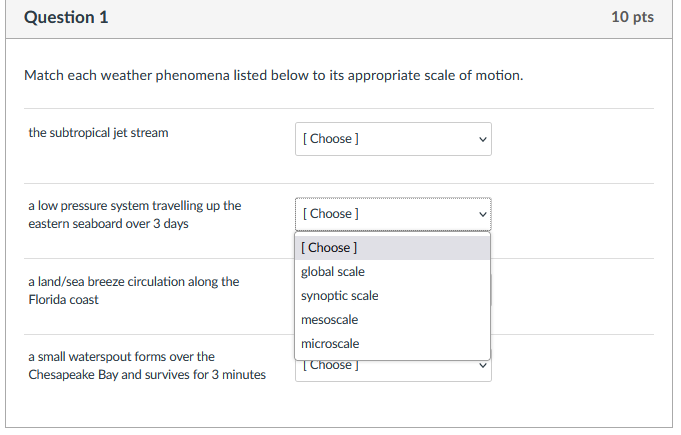Select 'mesoscale' from the dropdown options
Viewport: 681px width, 435px height.
click(330, 320)
